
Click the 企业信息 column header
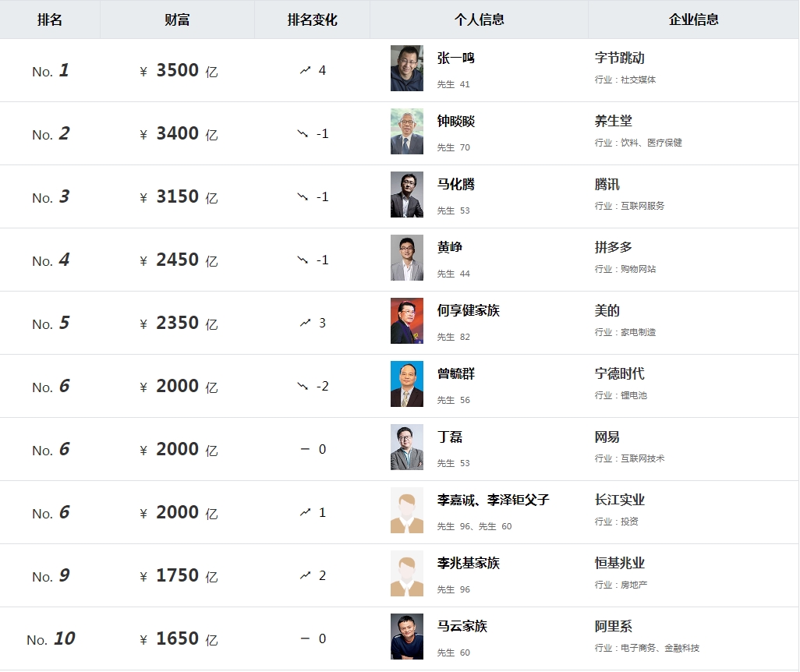[693, 19]
